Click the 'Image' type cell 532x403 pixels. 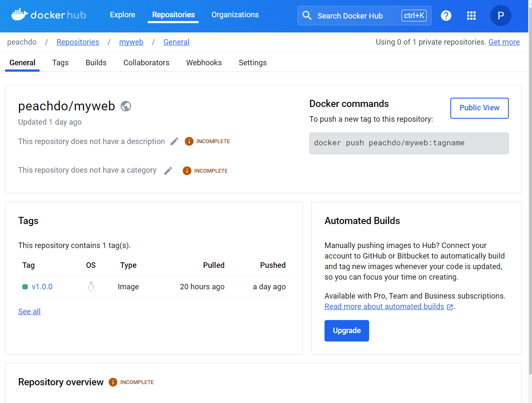pos(128,287)
